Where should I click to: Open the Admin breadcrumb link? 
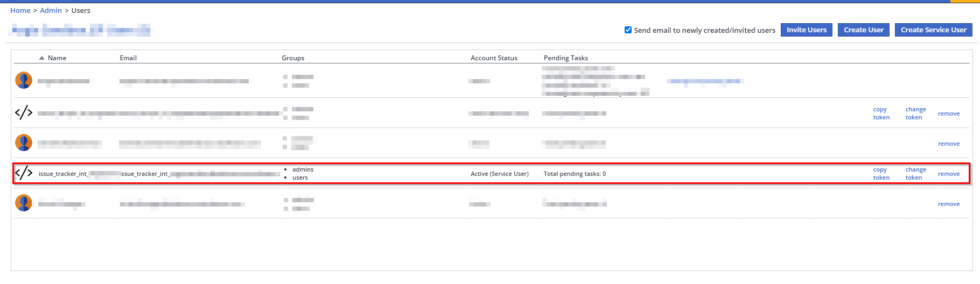[51, 11]
